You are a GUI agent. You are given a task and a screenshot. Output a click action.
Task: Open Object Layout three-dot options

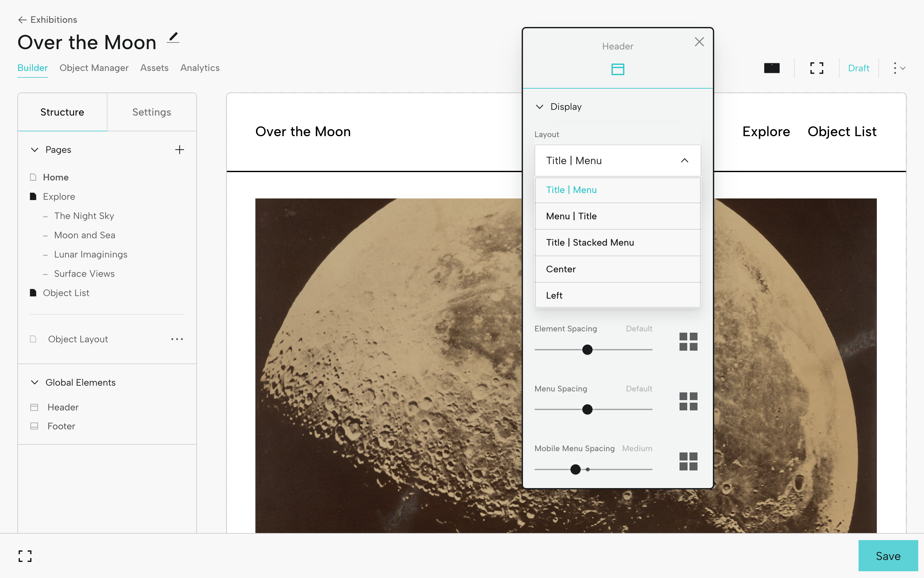coord(177,339)
